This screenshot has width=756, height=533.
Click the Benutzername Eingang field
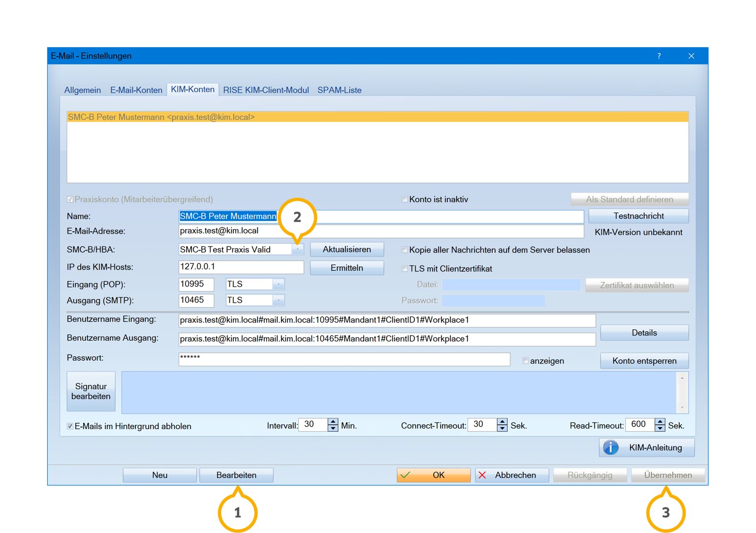pyautogui.click(x=387, y=320)
